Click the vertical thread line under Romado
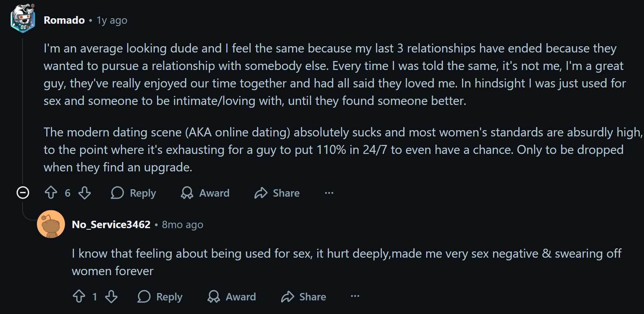 (23, 109)
